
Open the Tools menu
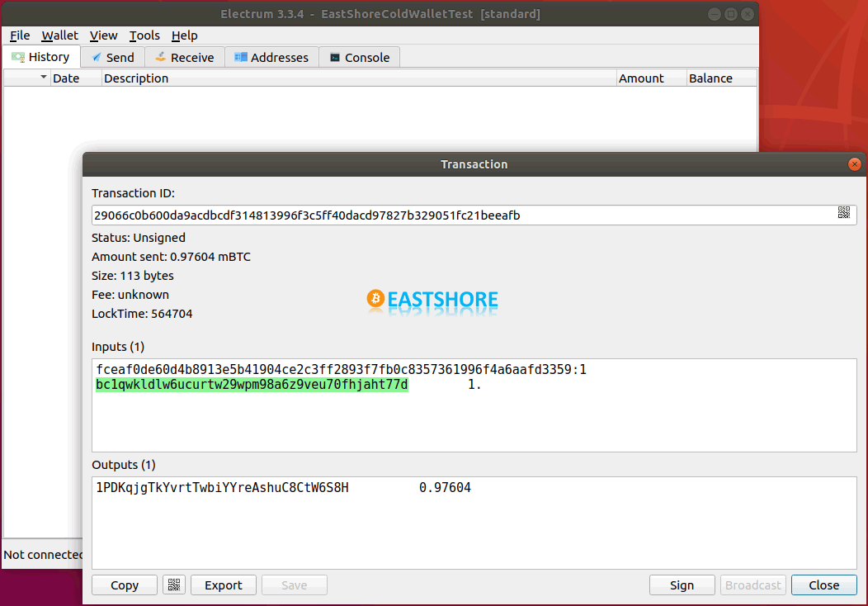tap(144, 36)
